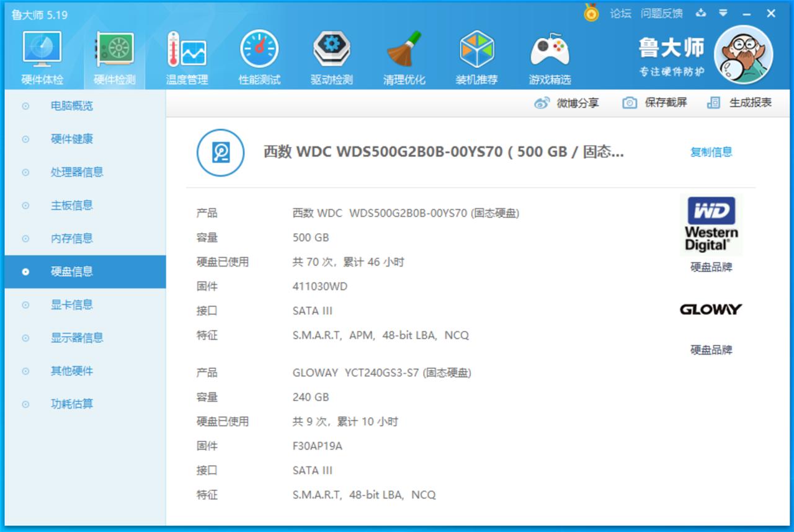This screenshot has width=794, height=532.
Task: Open 驱动检测 driver detection
Action: coord(332,56)
